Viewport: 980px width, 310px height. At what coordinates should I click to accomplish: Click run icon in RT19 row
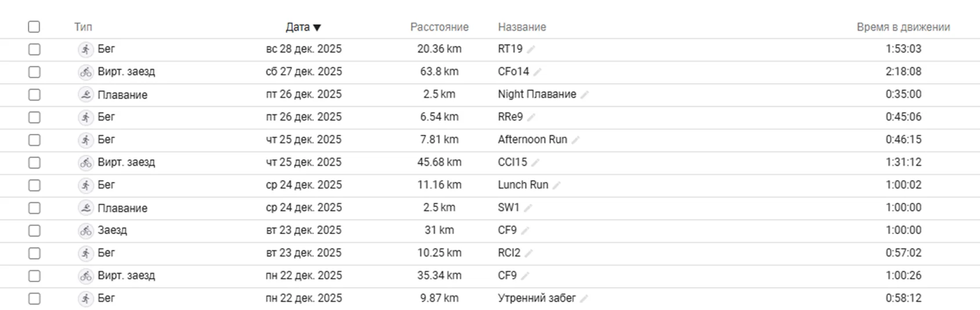(x=86, y=49)
